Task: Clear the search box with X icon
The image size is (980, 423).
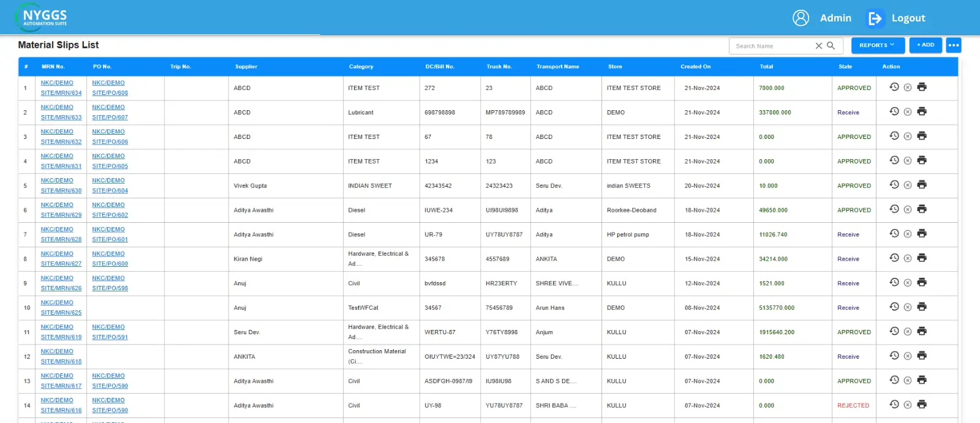Action: (819, 46)
